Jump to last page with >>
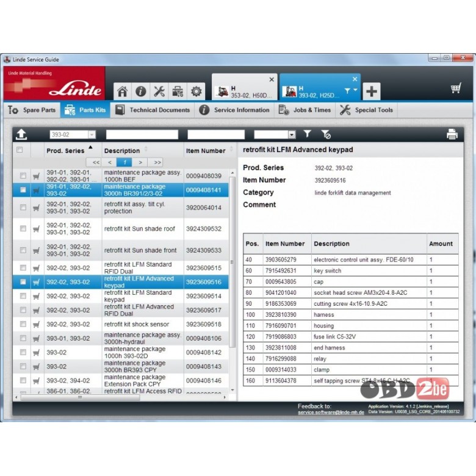Screen dimensions: 476x476 157,162
